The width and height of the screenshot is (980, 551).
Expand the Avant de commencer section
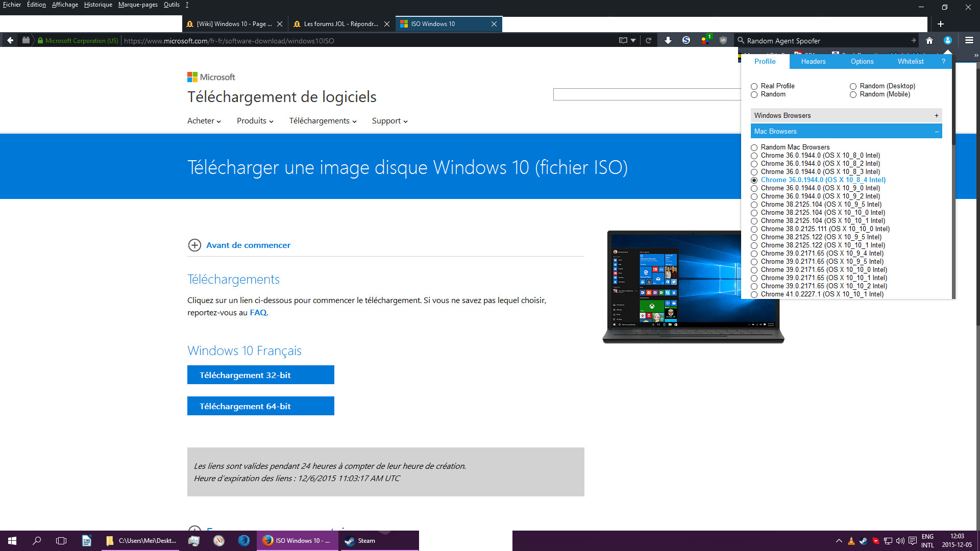pos(239,245)
